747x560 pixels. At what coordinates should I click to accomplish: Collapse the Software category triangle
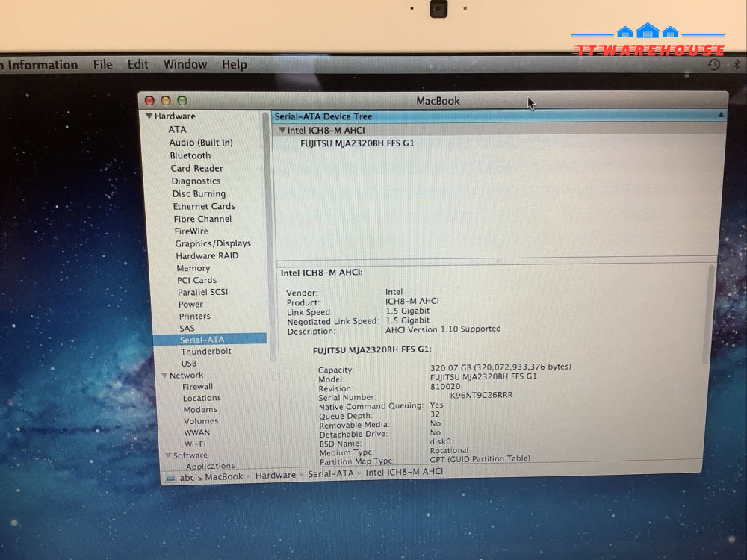pos(168,455)
